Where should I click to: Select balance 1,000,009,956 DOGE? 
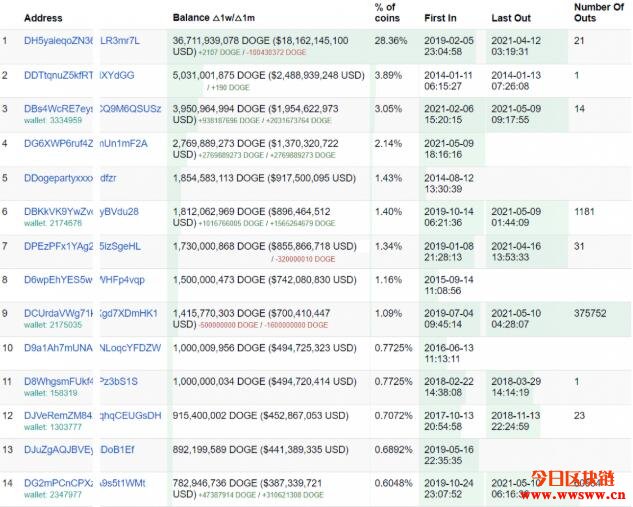[x=219, y=348]
